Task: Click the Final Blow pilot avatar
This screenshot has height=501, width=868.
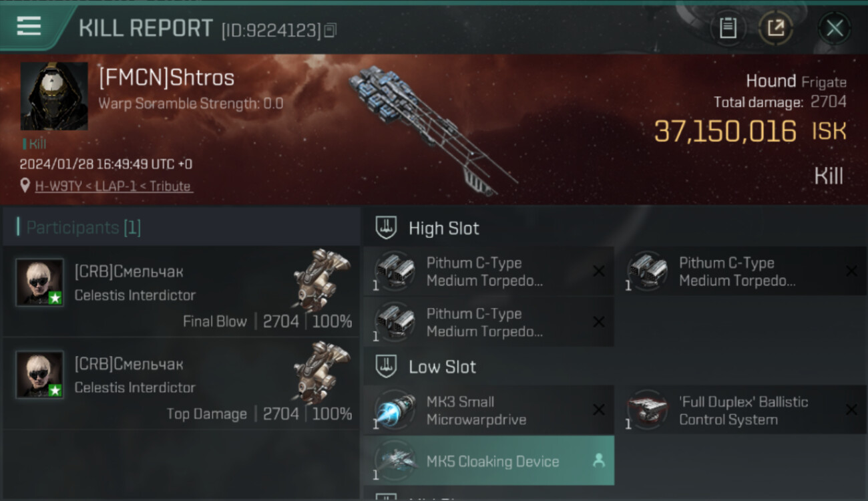Action: pos(40,283)
